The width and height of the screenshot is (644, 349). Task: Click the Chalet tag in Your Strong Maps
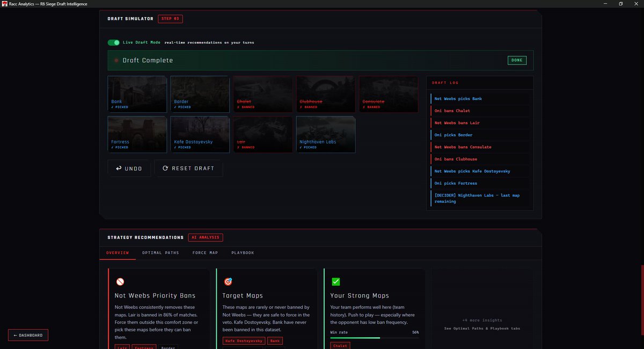340,346
